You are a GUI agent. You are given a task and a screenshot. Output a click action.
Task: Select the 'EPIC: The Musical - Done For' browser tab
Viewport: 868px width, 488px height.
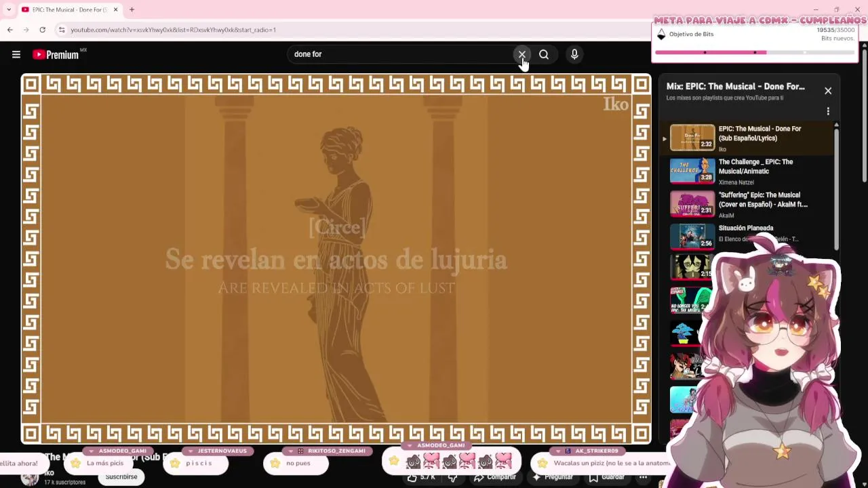click(68, 9)
